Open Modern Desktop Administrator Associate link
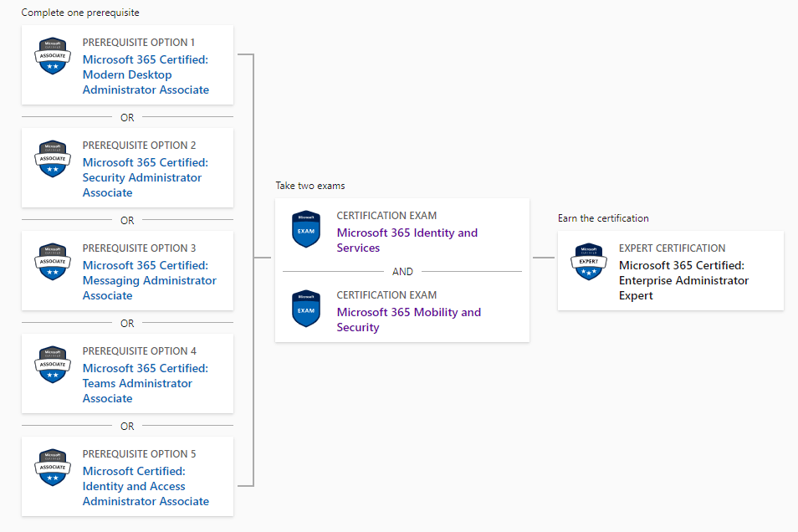Image resolution: width=798 pixels, height=532 pixels. [x=146, y=74]
